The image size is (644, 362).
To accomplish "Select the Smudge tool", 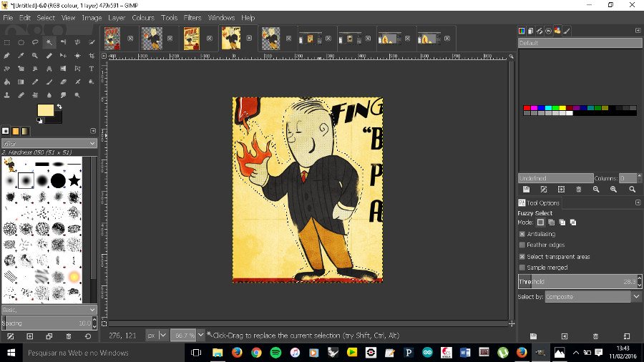I will pos(63,95).
